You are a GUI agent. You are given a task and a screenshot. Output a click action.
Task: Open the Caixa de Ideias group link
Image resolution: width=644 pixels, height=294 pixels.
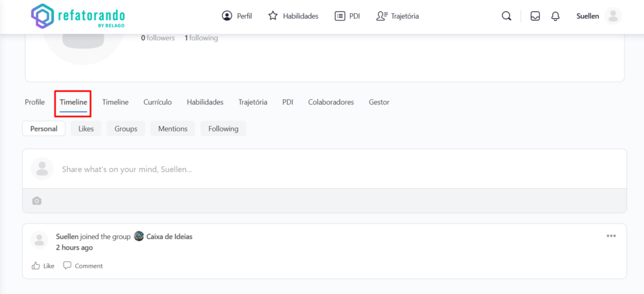pyautogui.click(x=169, y=237)
